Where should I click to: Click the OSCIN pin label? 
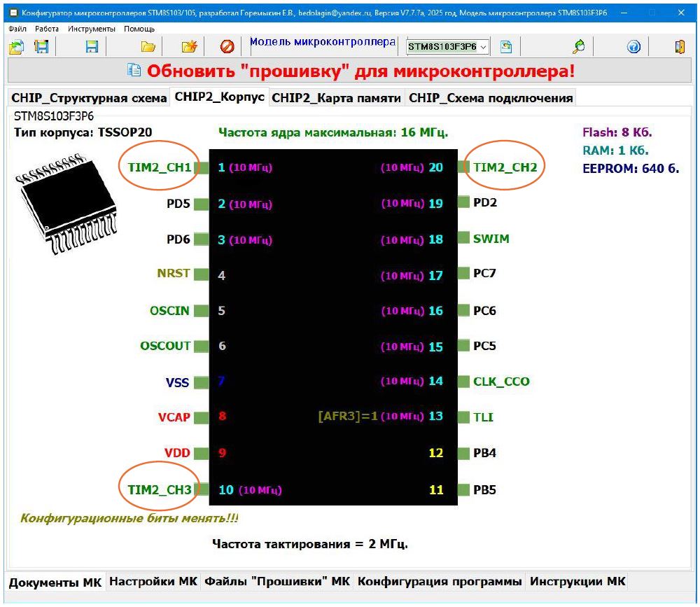169,310
